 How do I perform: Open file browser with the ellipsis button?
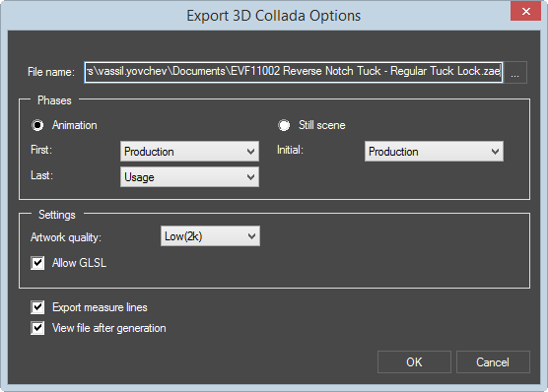514,72
